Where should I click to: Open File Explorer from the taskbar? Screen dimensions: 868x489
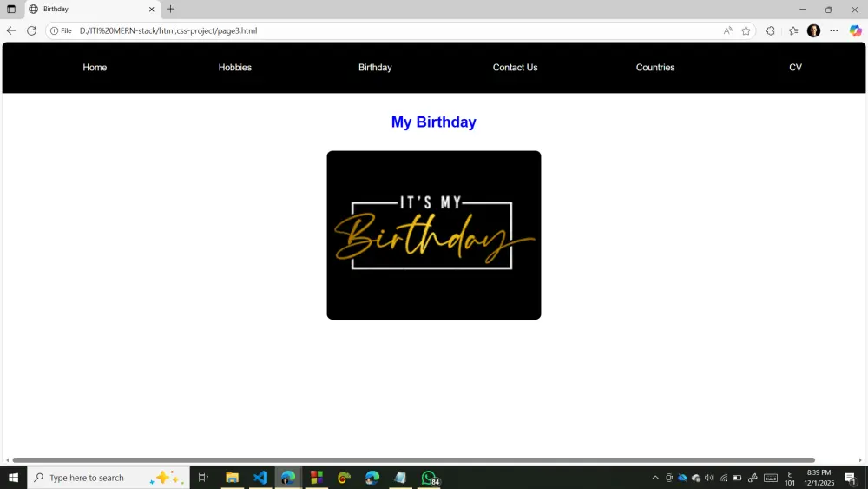(x=232, y=478)
